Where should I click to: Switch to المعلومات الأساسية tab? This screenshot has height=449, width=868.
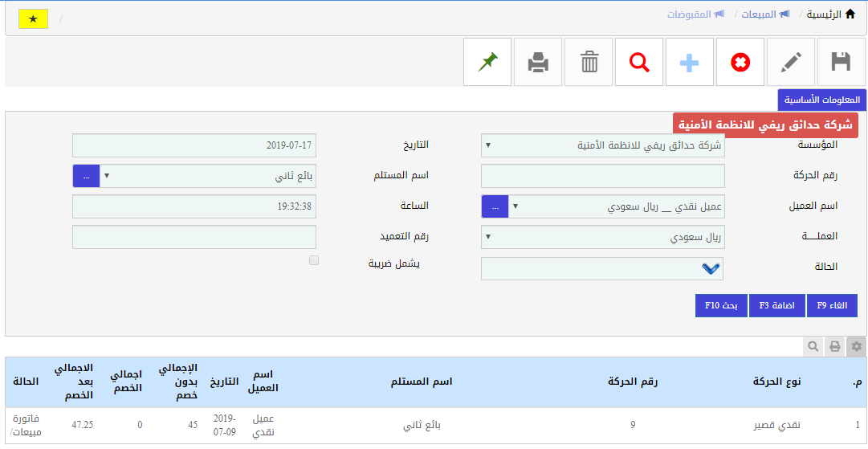pyautogui.click(x=821, y=100)
